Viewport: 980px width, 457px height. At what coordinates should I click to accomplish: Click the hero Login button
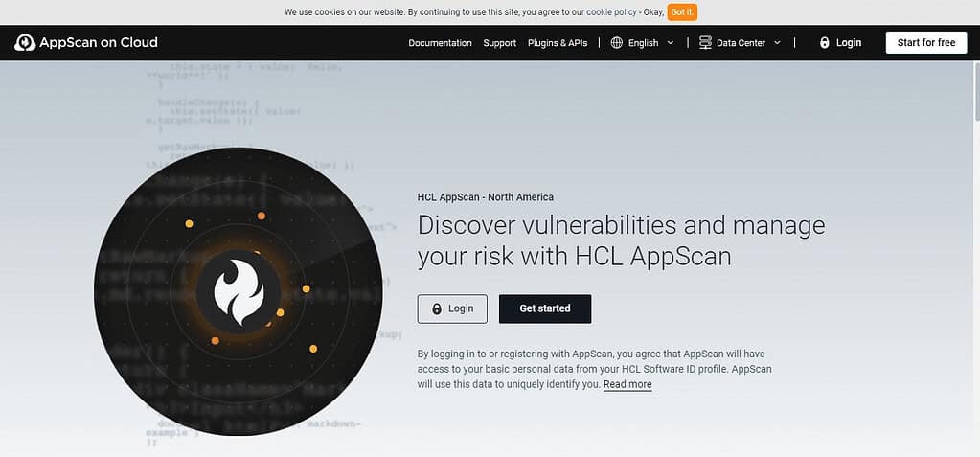coord(452,308)
